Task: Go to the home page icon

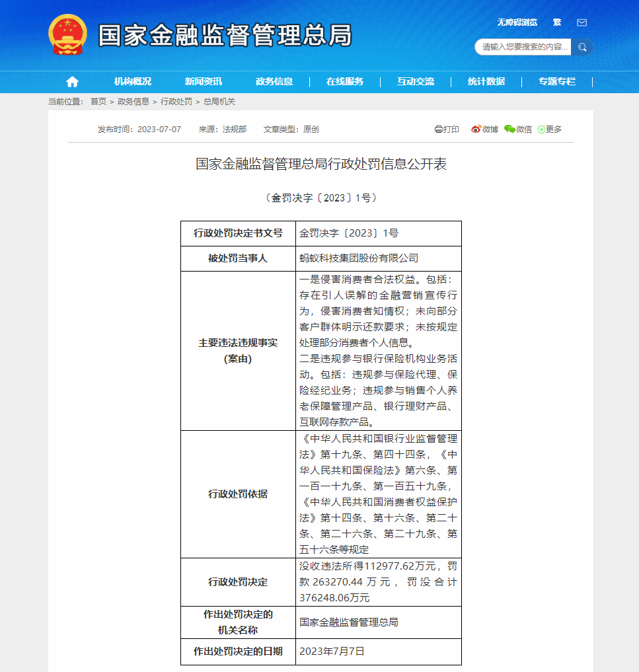Action: [72, 81]
